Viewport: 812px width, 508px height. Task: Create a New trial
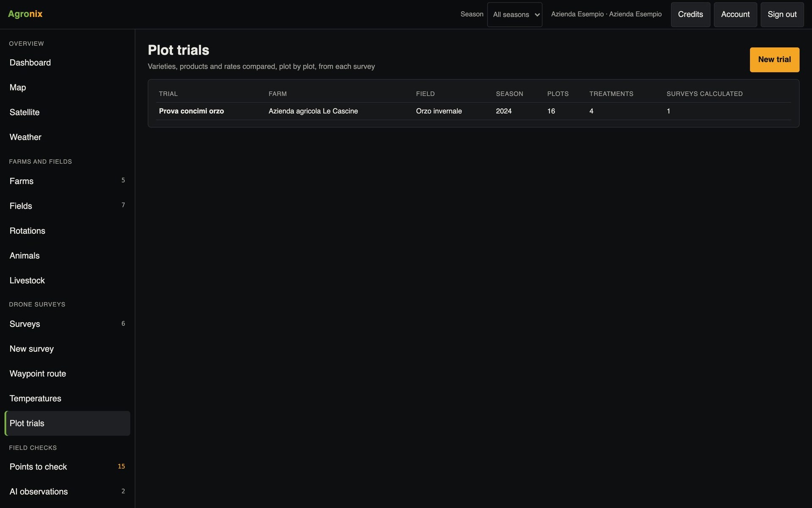coord(774,60)
